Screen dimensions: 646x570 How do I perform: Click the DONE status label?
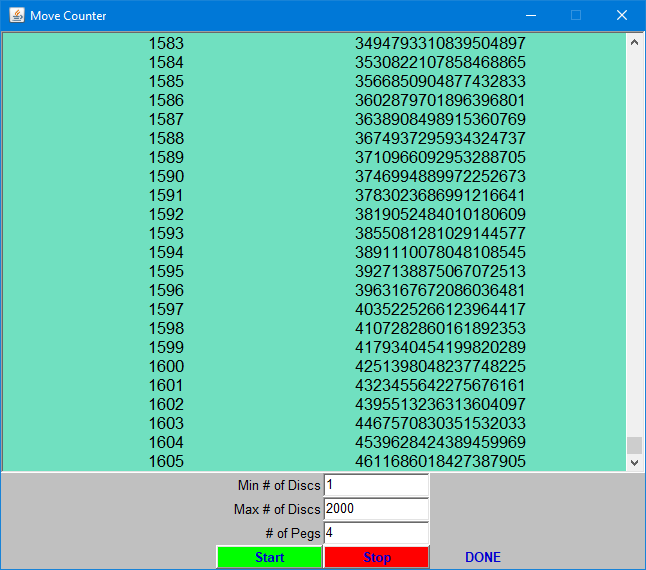tap(482, 557)
